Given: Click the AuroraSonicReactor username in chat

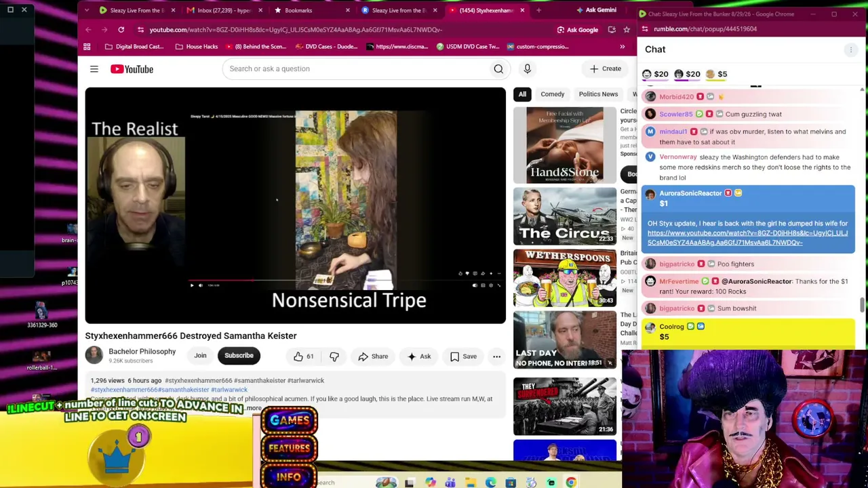Looking at the screenshot, I should [690, 193].
